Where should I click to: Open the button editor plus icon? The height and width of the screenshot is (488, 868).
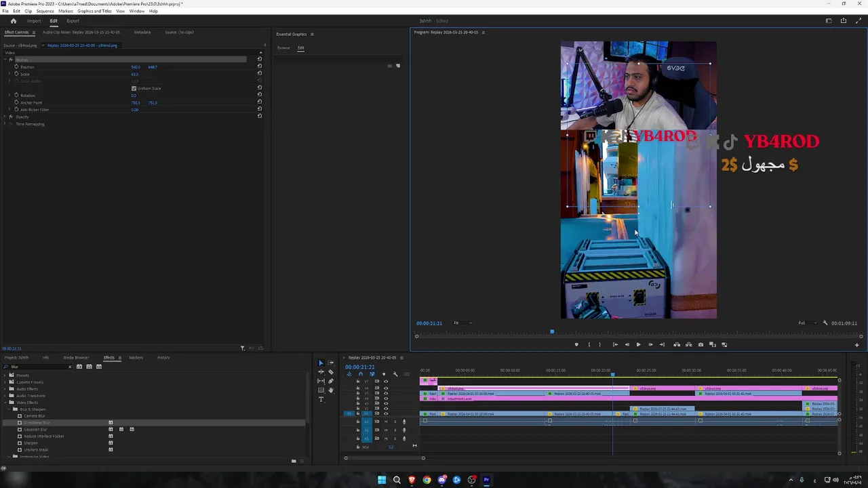click(856, 345)
